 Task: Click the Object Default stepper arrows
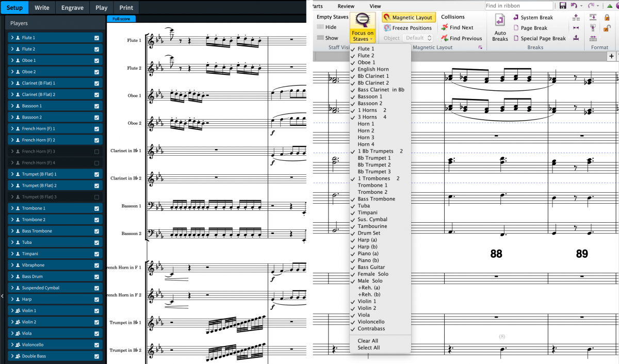[429, 38]
